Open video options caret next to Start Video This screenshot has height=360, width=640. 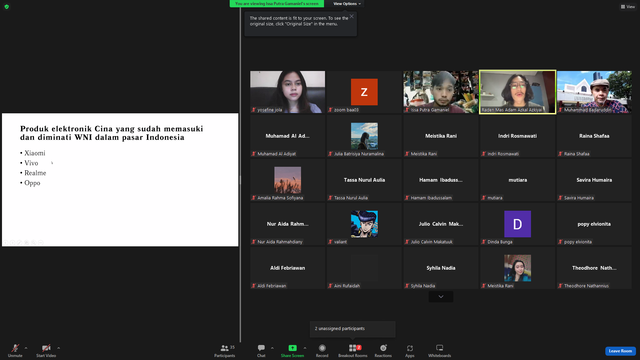click(58, 348)
